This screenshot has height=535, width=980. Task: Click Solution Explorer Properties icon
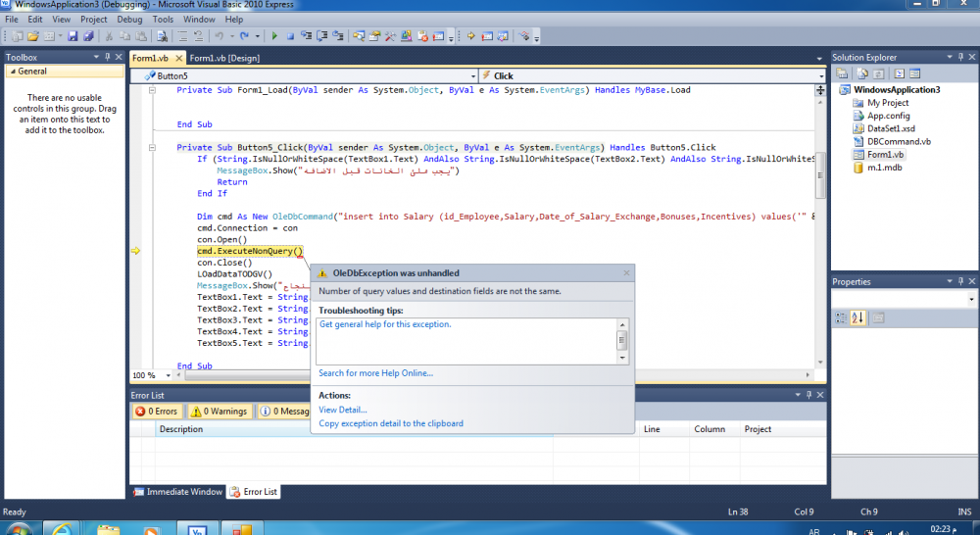click(842, 73)
